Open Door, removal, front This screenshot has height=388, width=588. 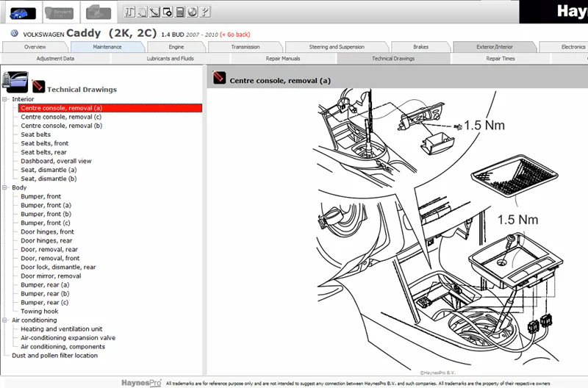tap(50, 258)
